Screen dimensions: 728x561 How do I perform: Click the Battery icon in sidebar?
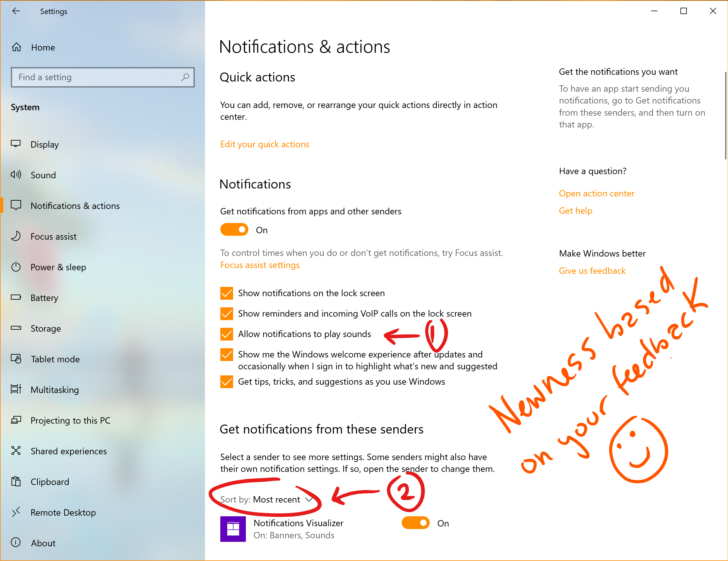point(16,297)
